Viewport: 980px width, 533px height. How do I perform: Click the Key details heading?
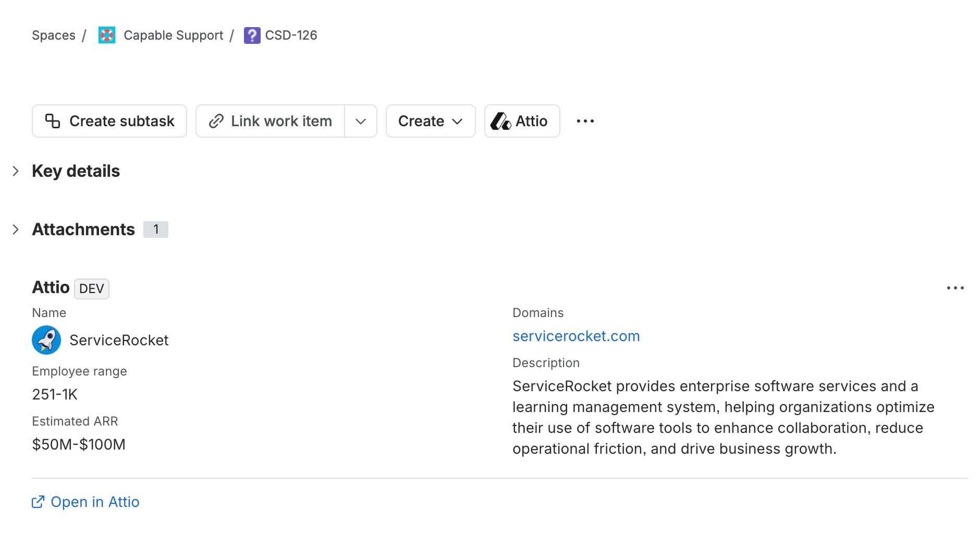76,171
